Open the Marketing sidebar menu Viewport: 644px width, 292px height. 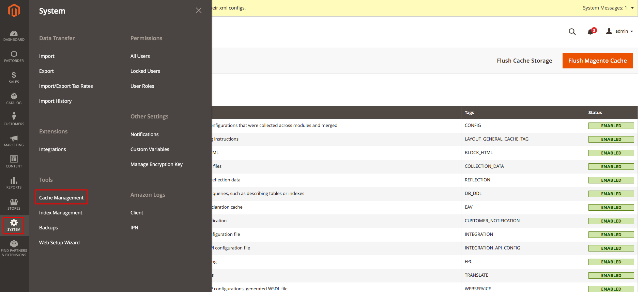coord(14,141)
